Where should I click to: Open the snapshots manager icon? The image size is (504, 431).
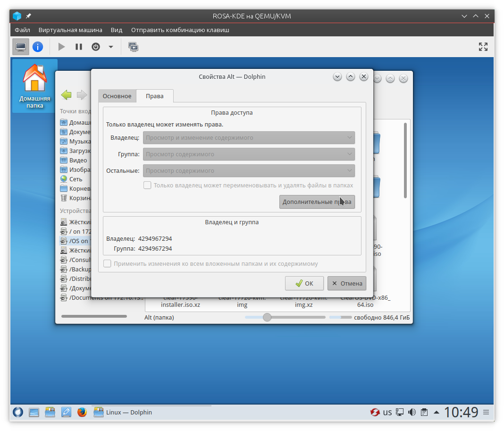[x=134, y=47]
